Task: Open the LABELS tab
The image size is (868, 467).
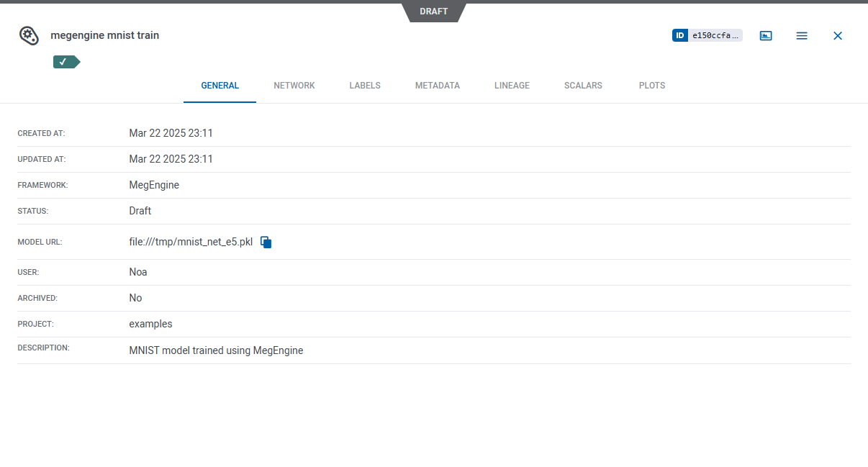Action: (365, 85)
